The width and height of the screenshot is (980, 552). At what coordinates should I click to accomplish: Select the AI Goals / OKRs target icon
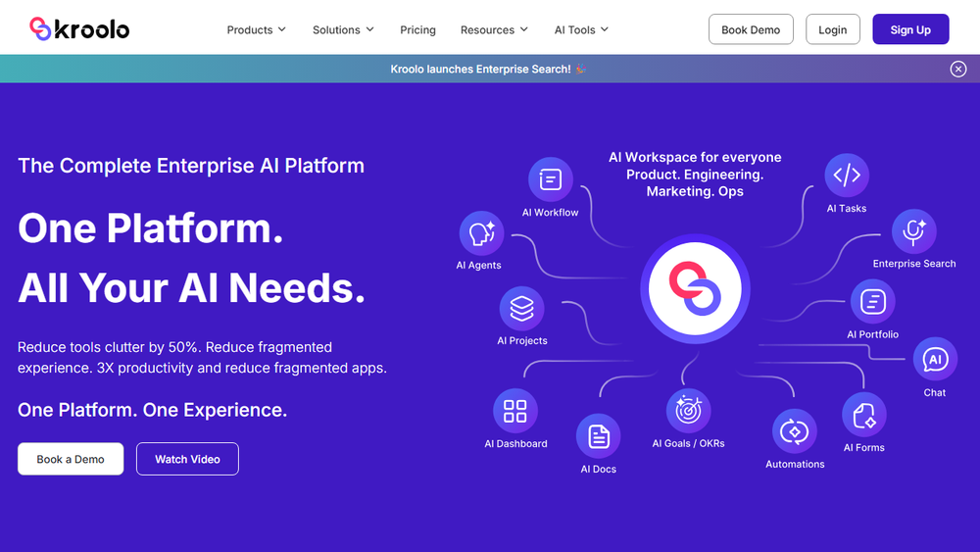(x=688, y=411)
